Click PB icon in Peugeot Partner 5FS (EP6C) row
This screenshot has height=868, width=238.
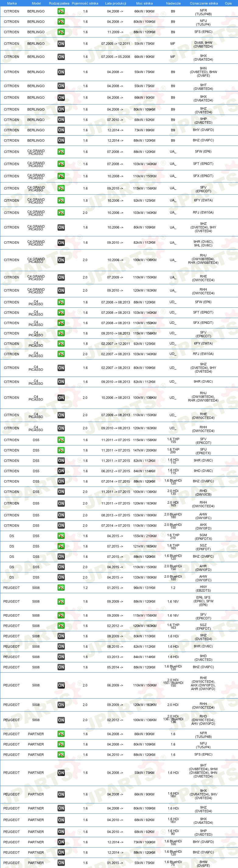coord(61,755)
